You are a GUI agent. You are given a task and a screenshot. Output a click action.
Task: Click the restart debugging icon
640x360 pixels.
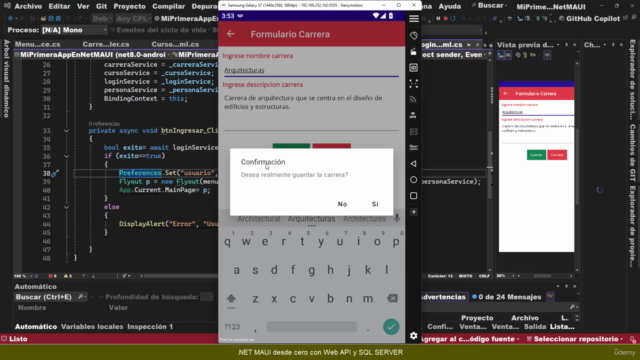[x=453, y=18]
